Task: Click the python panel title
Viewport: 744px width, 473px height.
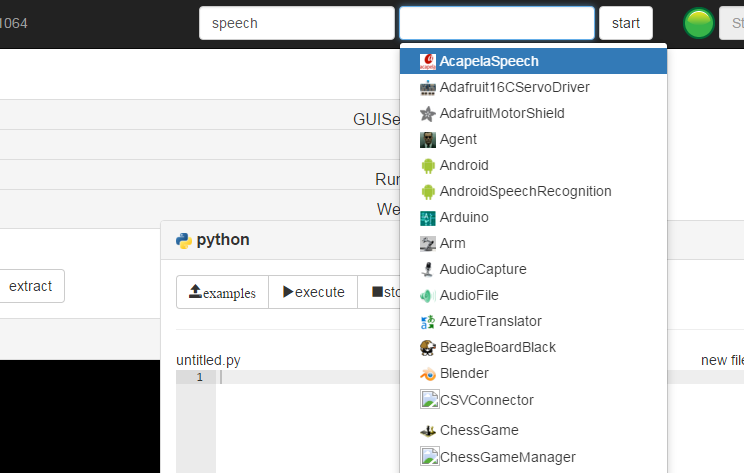Action: coord(223,240)
